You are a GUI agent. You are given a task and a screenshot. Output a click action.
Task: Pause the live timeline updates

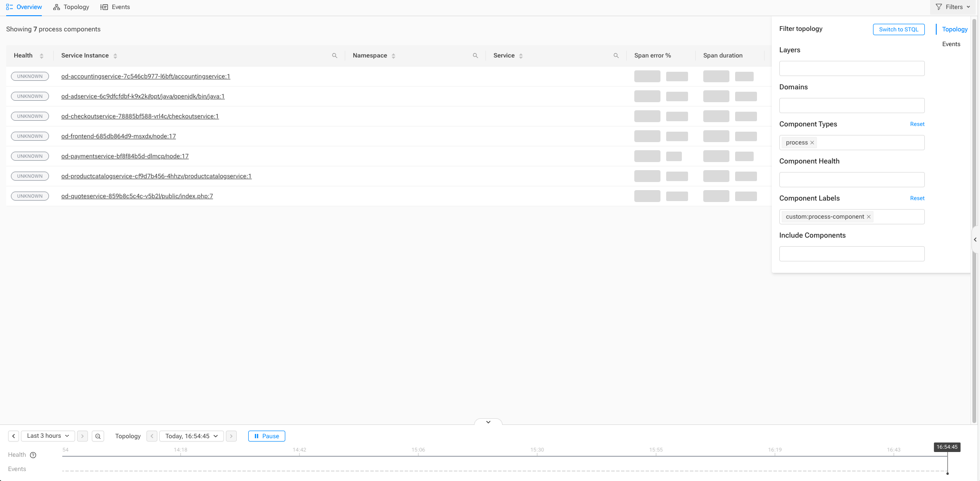coord(266,436)
